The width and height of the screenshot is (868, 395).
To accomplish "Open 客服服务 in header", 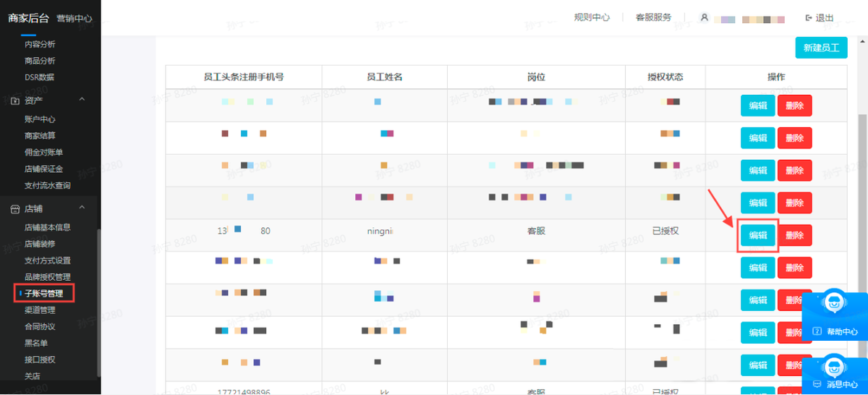I will 653,18.
